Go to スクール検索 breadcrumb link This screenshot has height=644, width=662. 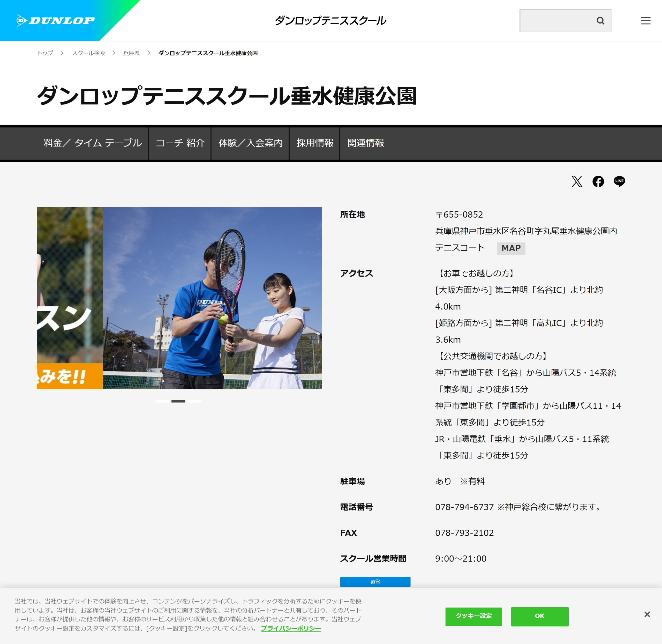pyautogui.click(x=88, y=53)
